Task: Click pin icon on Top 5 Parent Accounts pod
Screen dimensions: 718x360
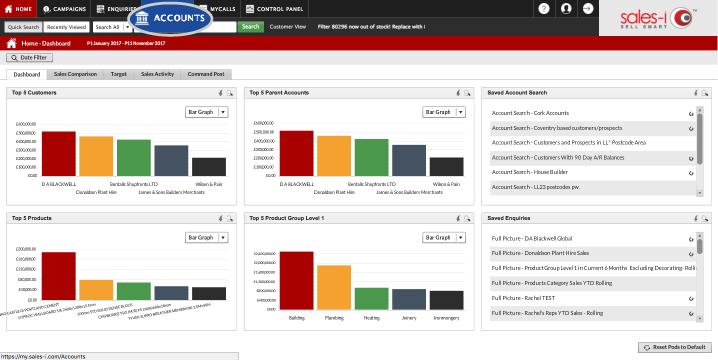Action: coord(458,93)
